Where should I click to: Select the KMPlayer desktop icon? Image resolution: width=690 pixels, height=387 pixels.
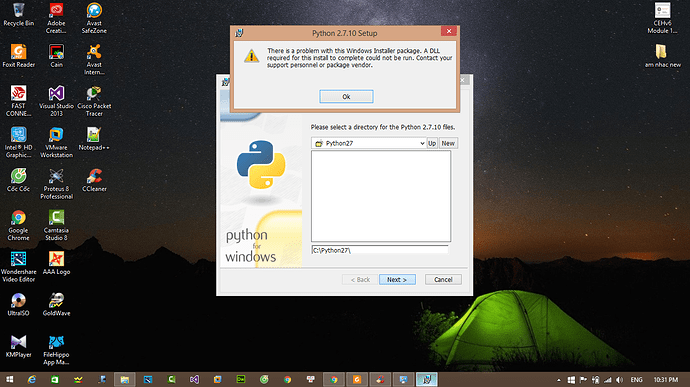click(18, 346)
